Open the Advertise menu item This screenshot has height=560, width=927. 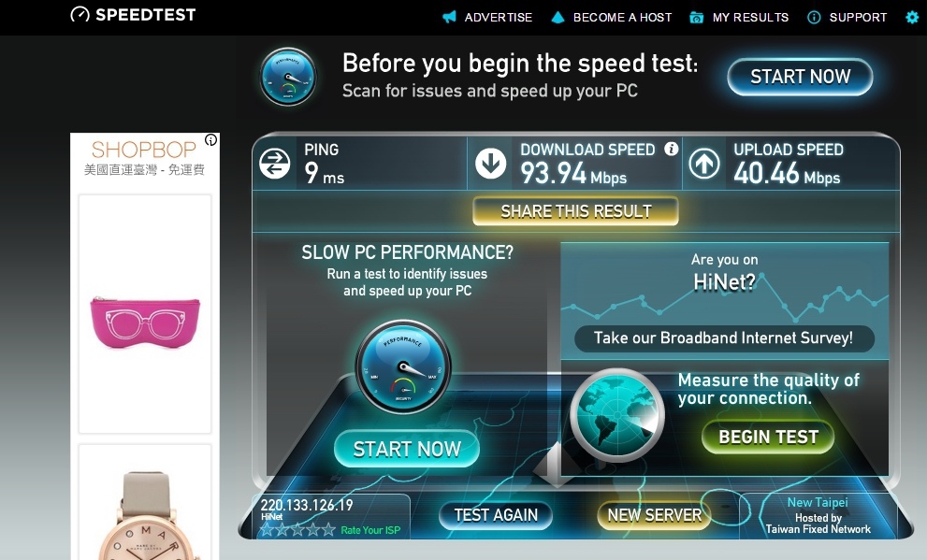[487, 17]
